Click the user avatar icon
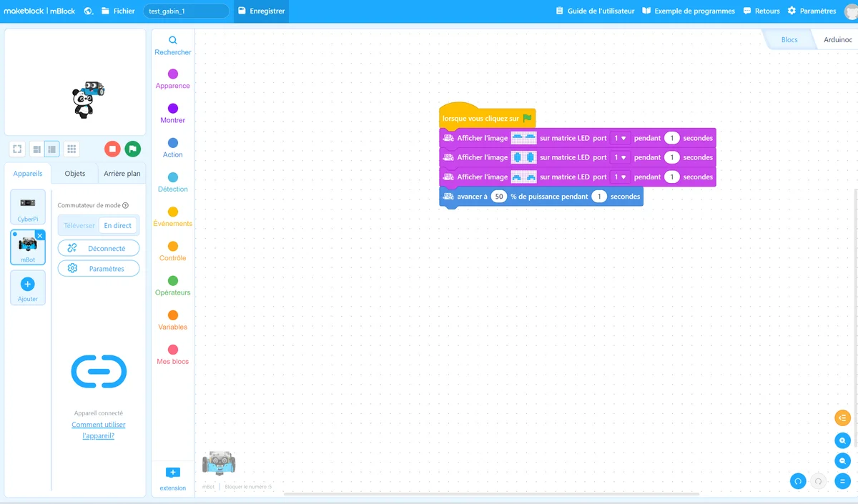 pyautogui.click(x=850, y=11)
